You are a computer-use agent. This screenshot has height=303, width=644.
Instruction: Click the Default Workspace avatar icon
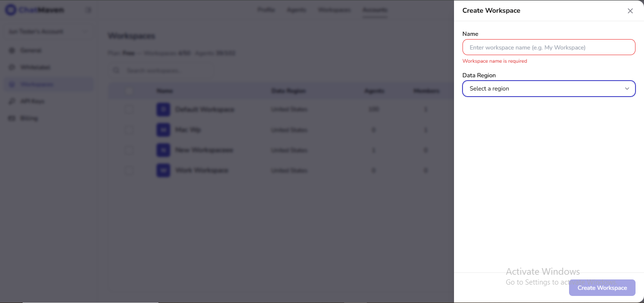click(x=163, y=109)
